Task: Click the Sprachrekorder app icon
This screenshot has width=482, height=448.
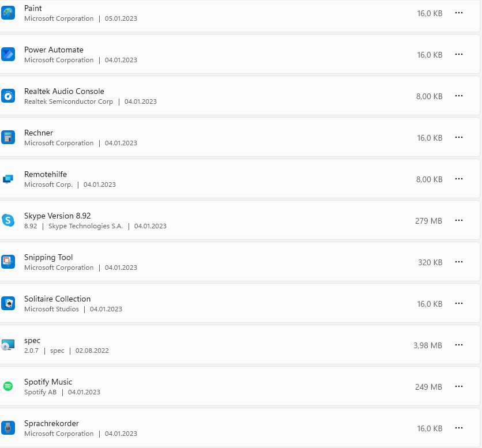Action: pos(8,428)
